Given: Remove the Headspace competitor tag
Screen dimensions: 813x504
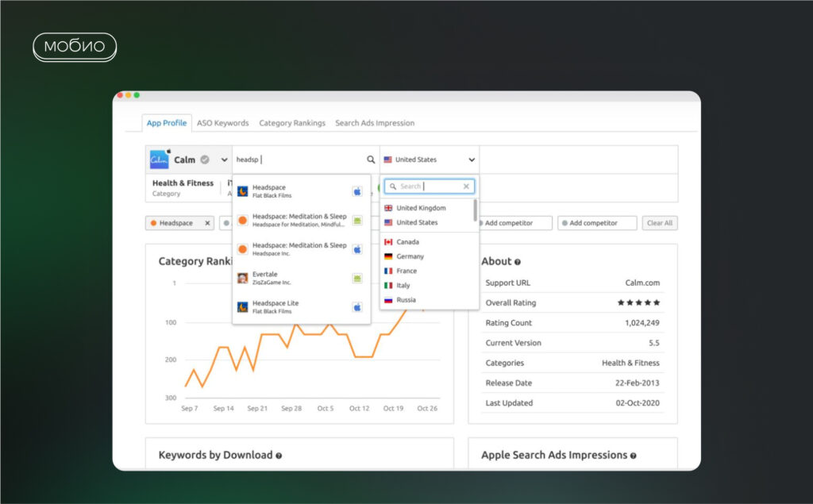Looking at the screenshot, I should (208, 223).
